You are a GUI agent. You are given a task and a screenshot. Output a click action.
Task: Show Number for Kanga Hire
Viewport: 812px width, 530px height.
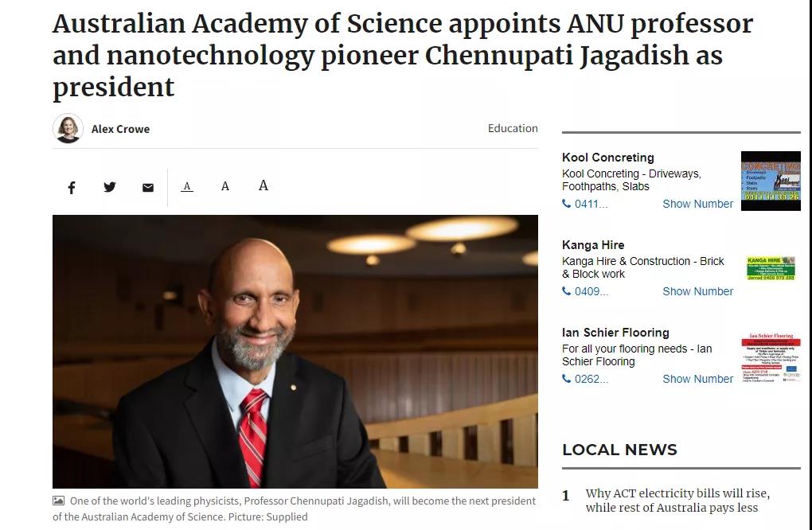697,291
